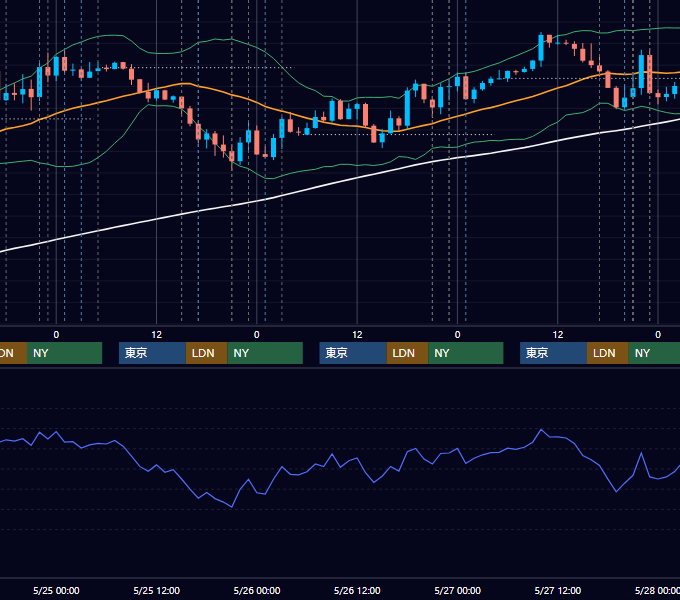Select the NY session block ending 5/26 morning
This screenshot has height=600, width=680.
(265, 353)
